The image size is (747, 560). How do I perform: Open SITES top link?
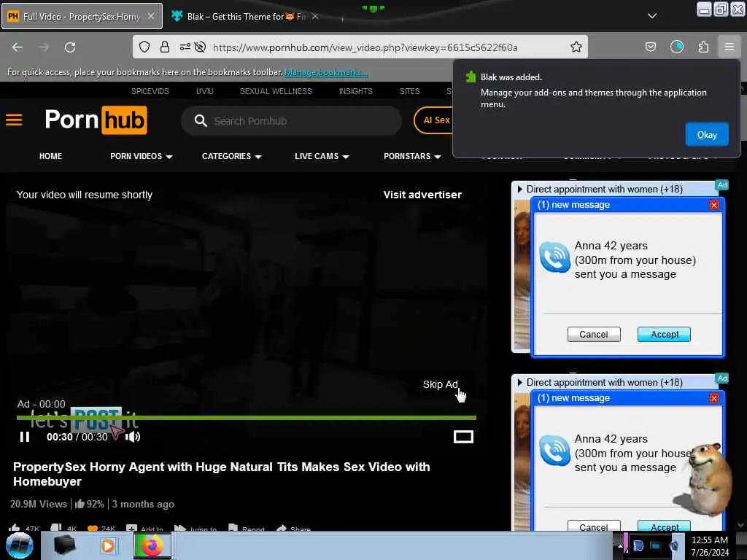[410, 91]
